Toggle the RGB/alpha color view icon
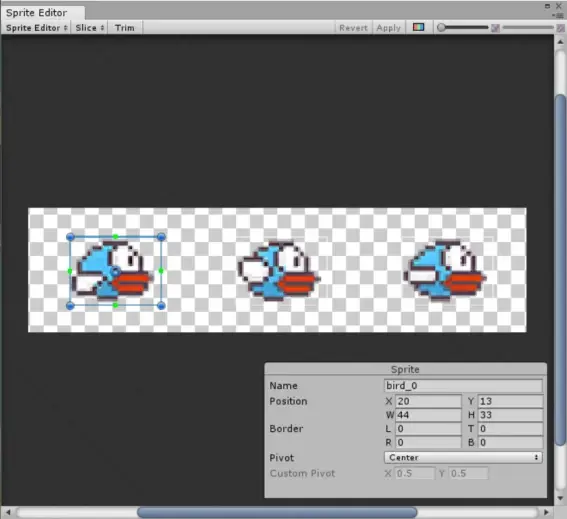The image size is (567, 519). click(x=418, y=27)
